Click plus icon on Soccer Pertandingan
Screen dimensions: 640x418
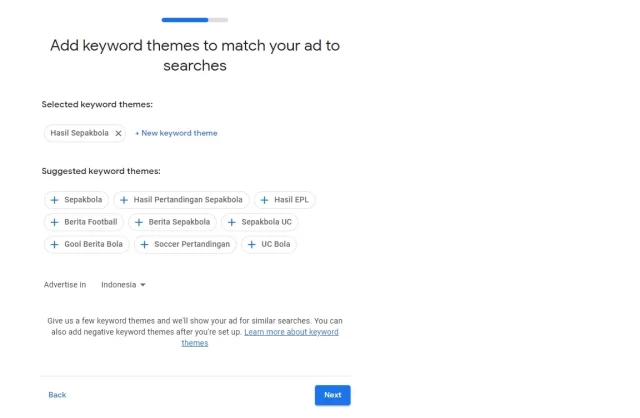pyautogui.click(x=145, y=244)
